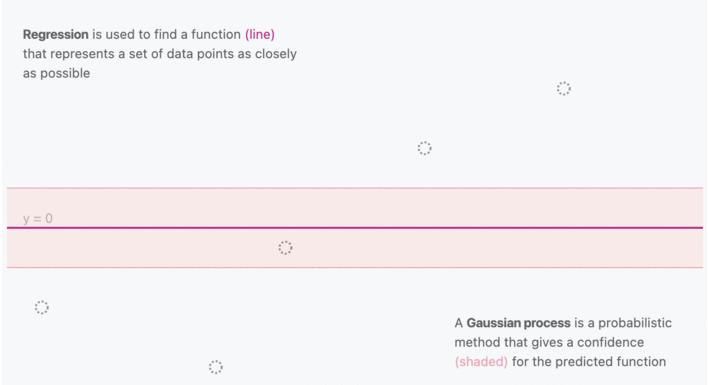Viewport: 708px width, 385px height.
Task: Click the highest dotted data point circle
Action: coord(564,88)
